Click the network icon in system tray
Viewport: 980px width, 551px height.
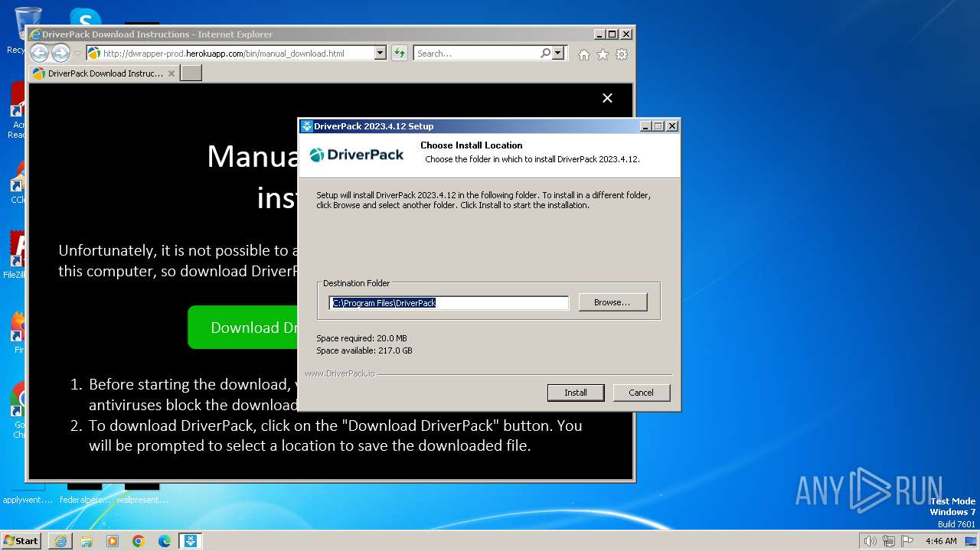click(889, 541)
